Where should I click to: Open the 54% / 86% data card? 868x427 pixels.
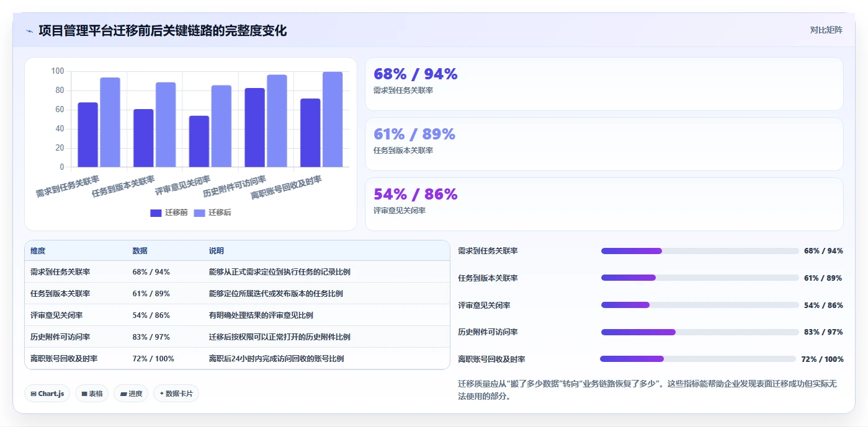tap(604, 205)
